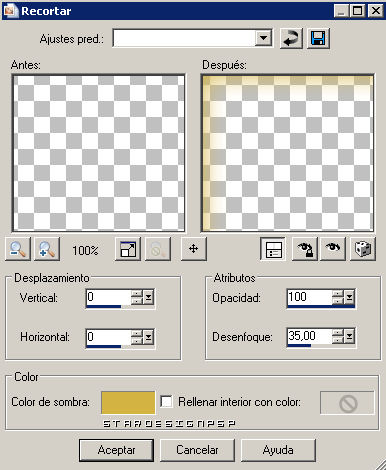Click the Cancelar button
Viewport: 386px width, 470px height.
pos(197,450)
